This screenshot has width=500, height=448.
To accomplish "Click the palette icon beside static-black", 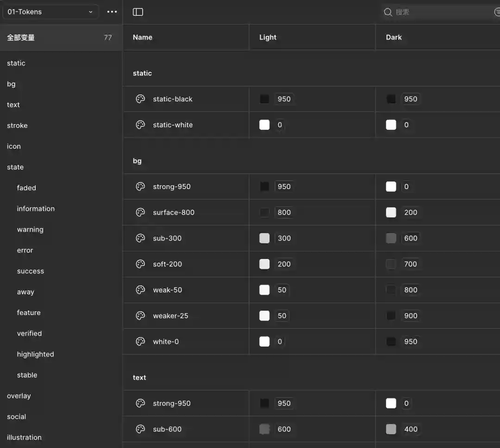I will 140,99.
